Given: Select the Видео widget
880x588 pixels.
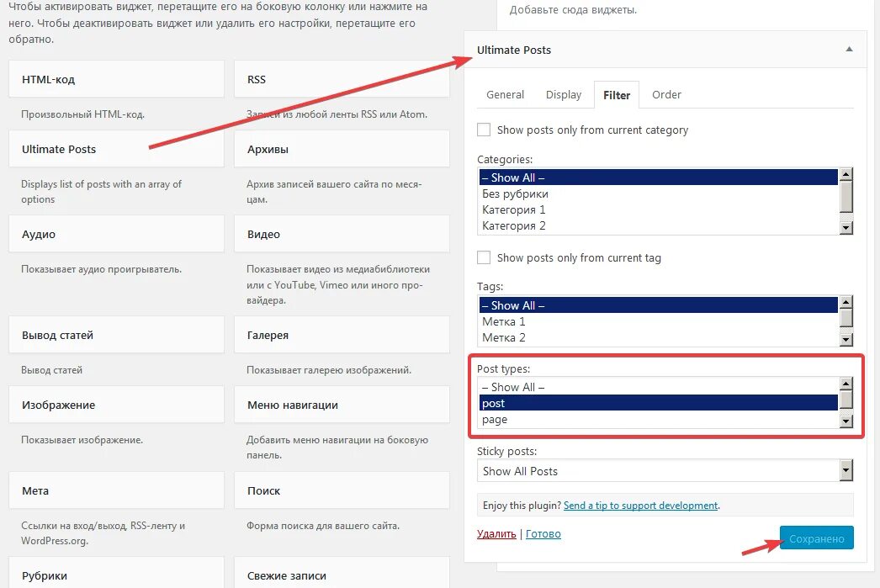Looking at the screenshot, I should 342,234.
